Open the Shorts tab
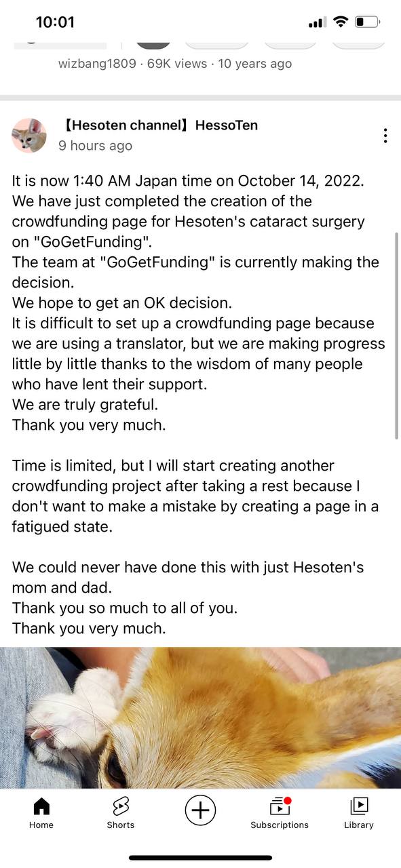The height and width of the screenshot is (868, 401). pyautogui.click(x=121, y=813)
